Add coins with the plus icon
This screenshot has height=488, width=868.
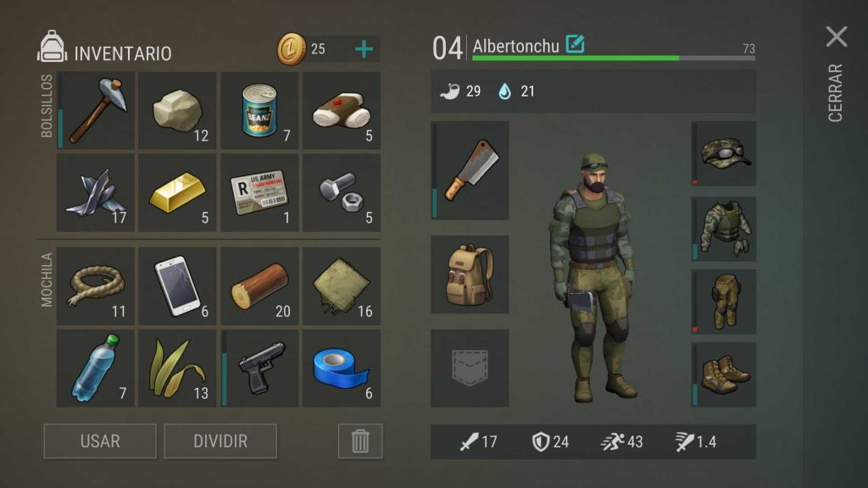(364, 49)
